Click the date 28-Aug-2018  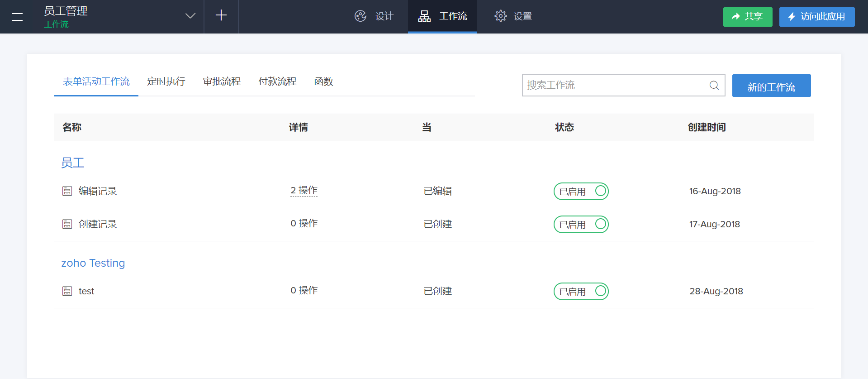(x=716, y=291)
